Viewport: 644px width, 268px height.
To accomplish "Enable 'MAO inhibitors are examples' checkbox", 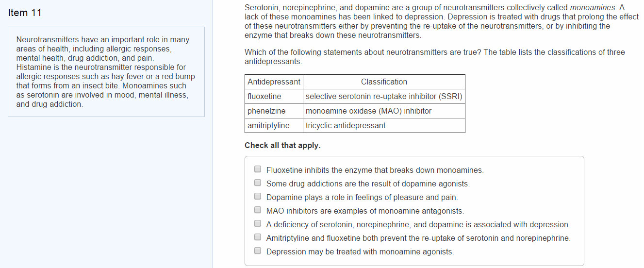I will (258, 210).
